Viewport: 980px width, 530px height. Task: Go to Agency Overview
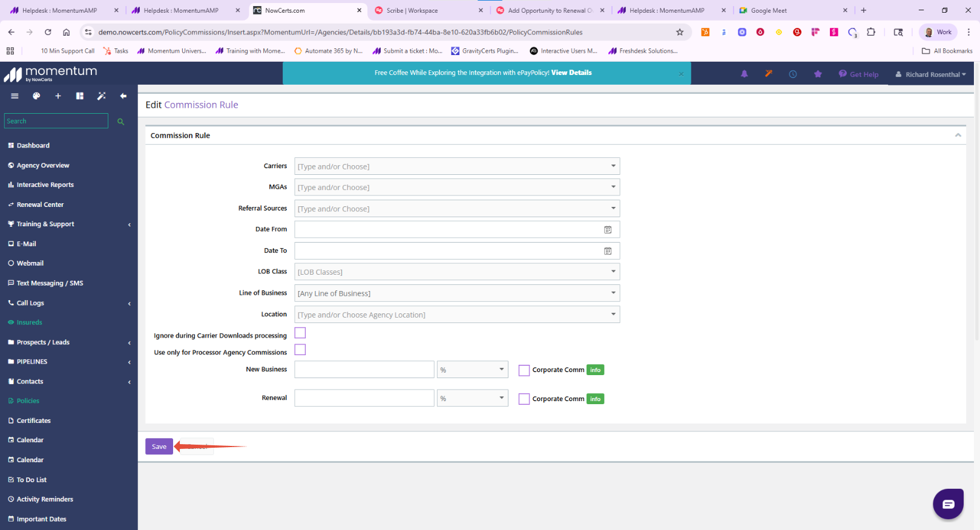[x=43, y=165]
